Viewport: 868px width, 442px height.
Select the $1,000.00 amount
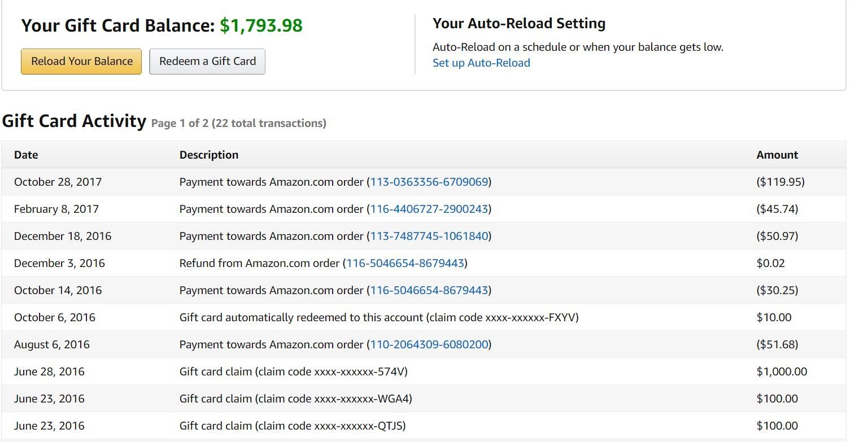click(x=782, y=371)
